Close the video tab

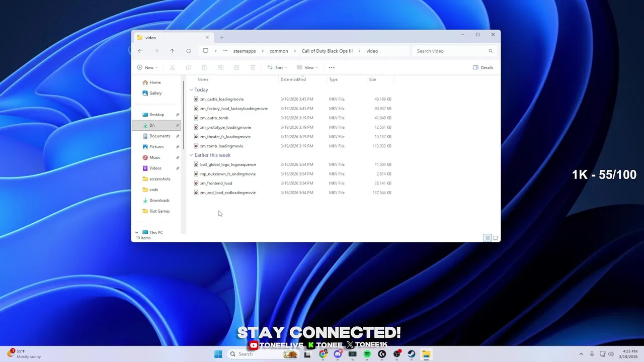tap(207, 38)
